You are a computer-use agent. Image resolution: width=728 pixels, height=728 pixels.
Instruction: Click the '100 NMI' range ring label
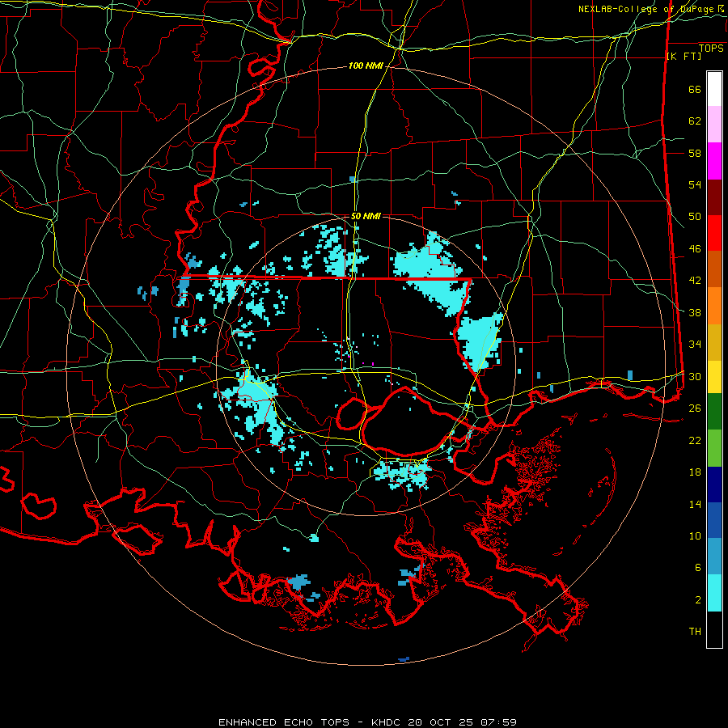366,66
